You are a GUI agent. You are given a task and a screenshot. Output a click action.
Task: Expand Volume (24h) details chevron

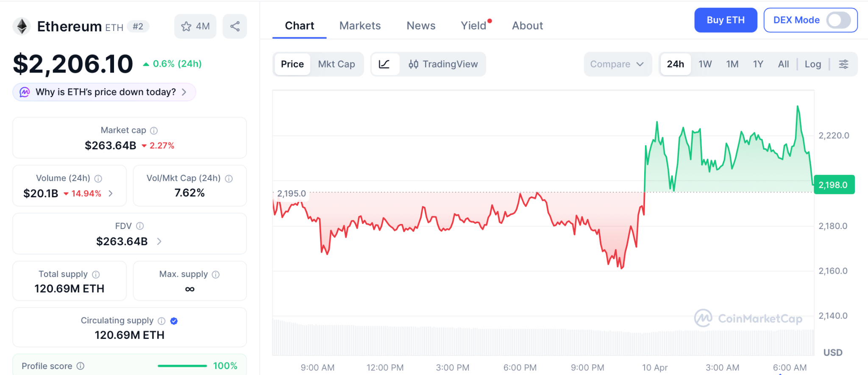111,193
